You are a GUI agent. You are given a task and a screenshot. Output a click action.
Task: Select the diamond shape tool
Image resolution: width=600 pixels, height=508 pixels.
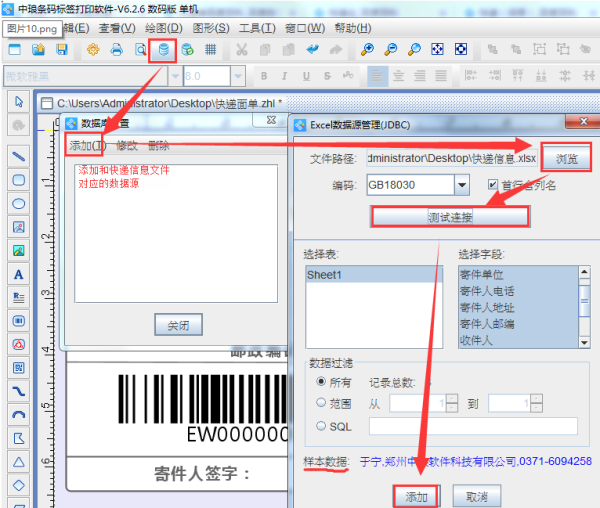pos(18,485)
